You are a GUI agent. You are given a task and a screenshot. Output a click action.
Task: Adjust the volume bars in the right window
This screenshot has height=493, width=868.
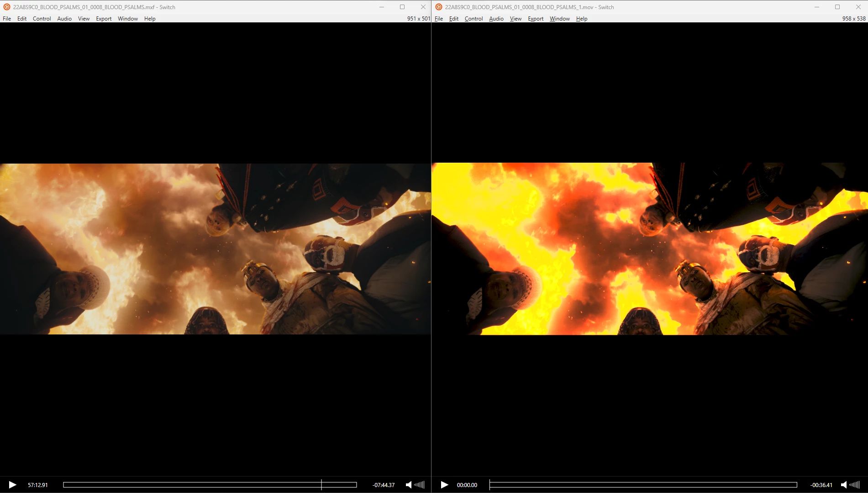(854, 485)
